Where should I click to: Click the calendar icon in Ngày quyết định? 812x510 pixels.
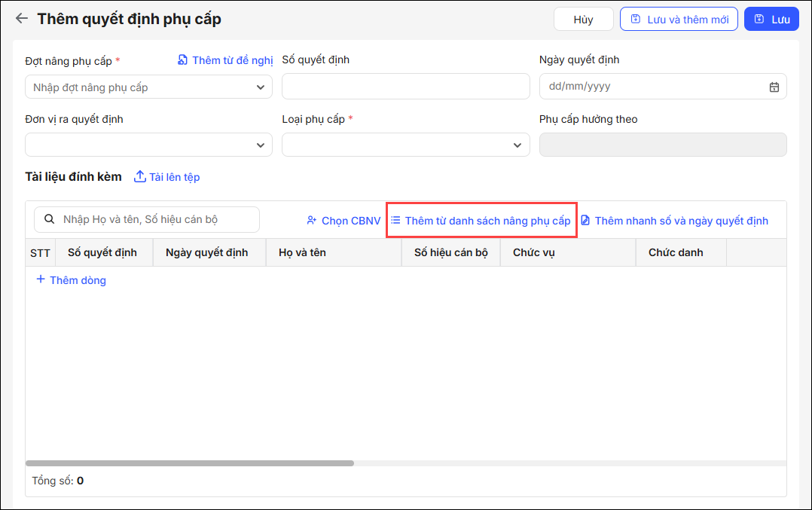pos(774,87)
